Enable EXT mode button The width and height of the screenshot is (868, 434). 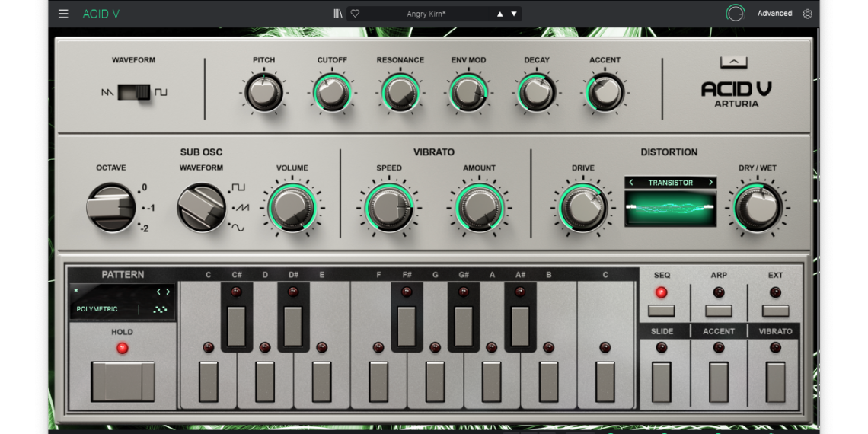[776, 311]
